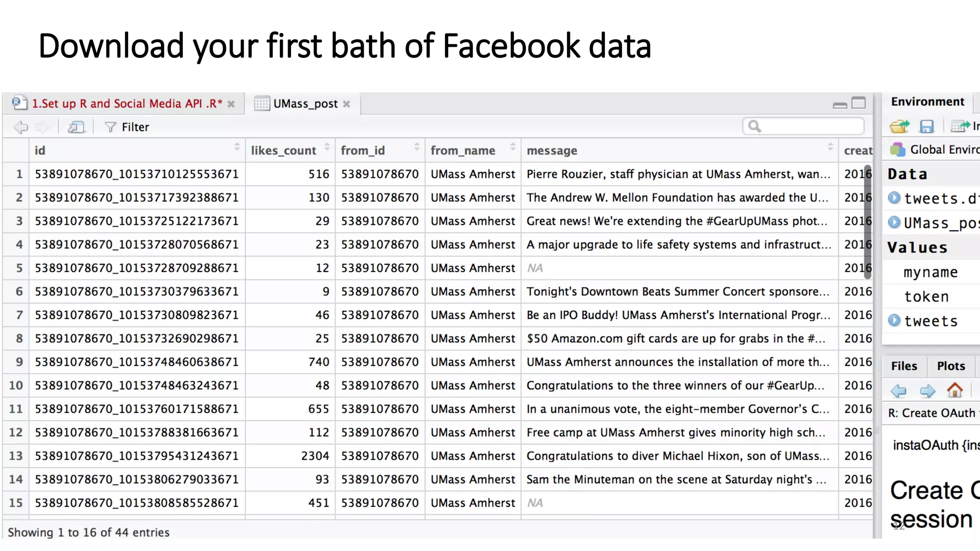Sort by likes_count column
980x551 pixels.
point(290,150)
